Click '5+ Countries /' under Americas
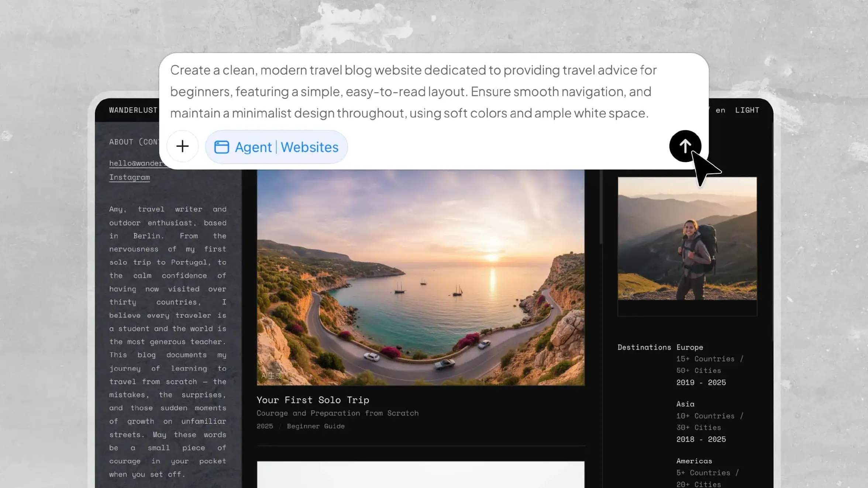This screenshot has height=488, width=868. (x=707, y=473)
